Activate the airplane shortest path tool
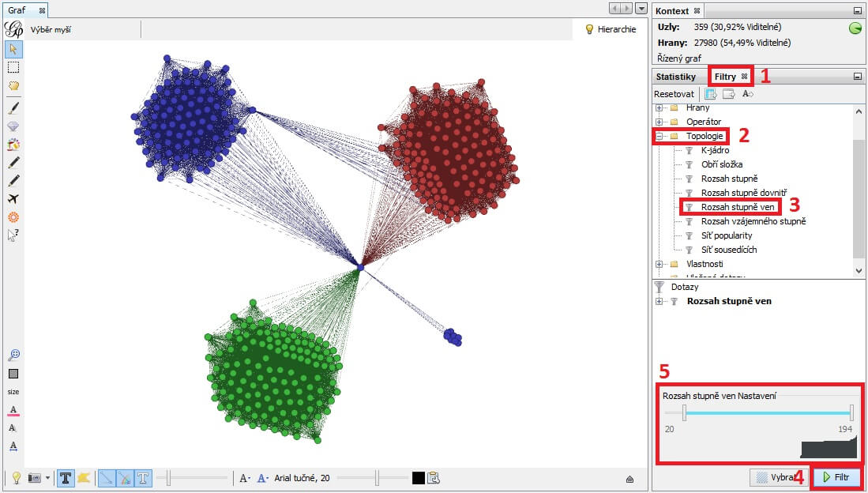Image resolution: width=868 pixels, height=493 pixels. tap(13, 199)
